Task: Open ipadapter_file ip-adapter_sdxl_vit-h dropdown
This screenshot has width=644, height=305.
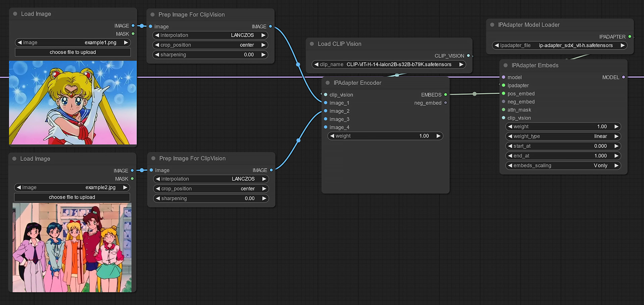Action: point(559,45)
